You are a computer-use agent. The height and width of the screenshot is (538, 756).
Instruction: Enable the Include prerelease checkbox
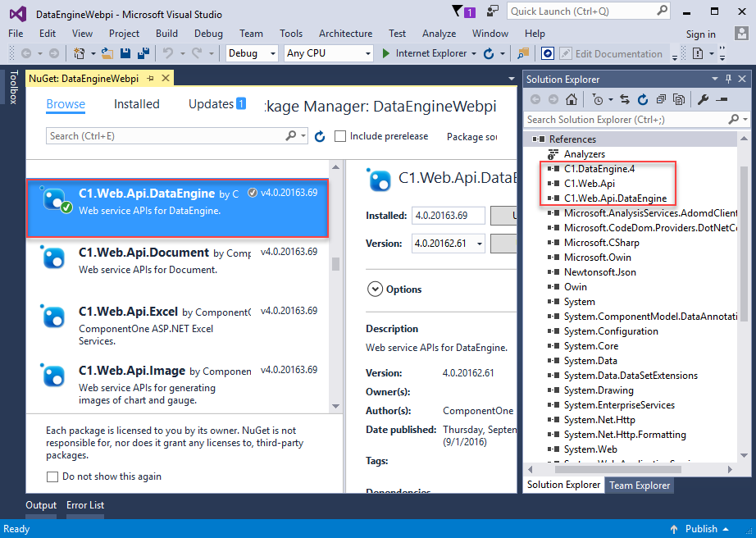pyautogui.click(x=340, y=136)
